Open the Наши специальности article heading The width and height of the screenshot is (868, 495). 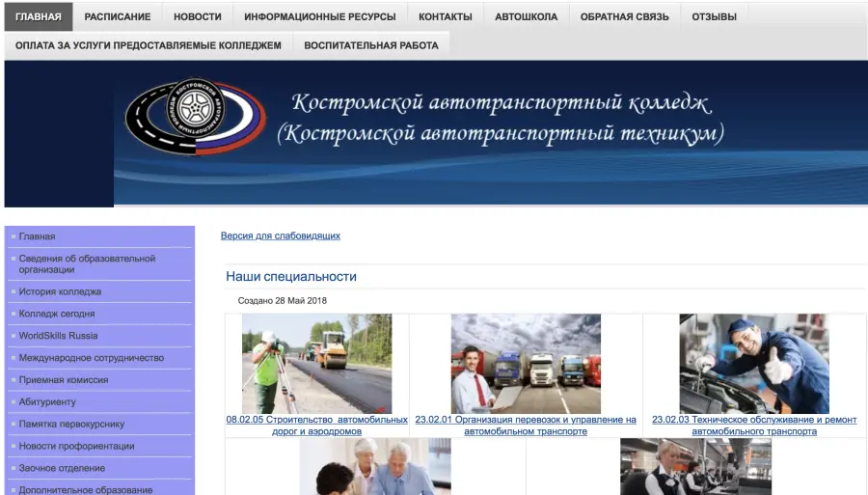[x=291, y=277]
